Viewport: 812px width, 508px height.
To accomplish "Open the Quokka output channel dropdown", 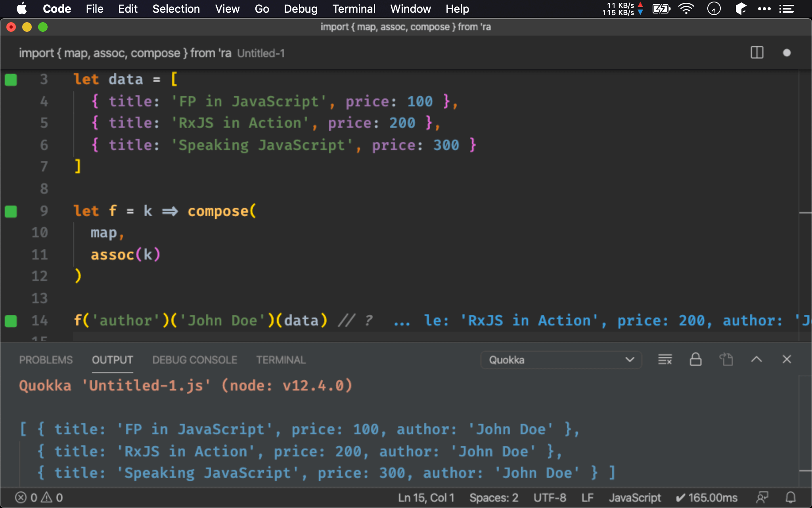I will point(561,360).
